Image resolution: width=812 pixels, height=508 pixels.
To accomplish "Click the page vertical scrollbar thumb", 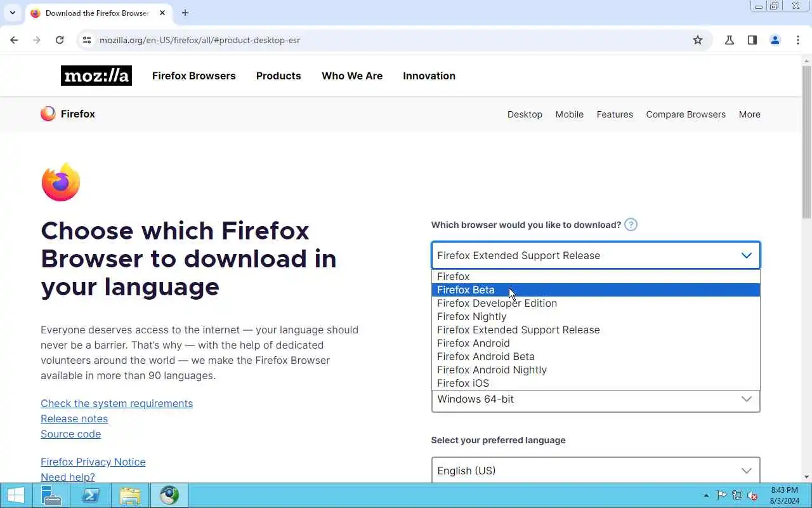I will [806, 141].
